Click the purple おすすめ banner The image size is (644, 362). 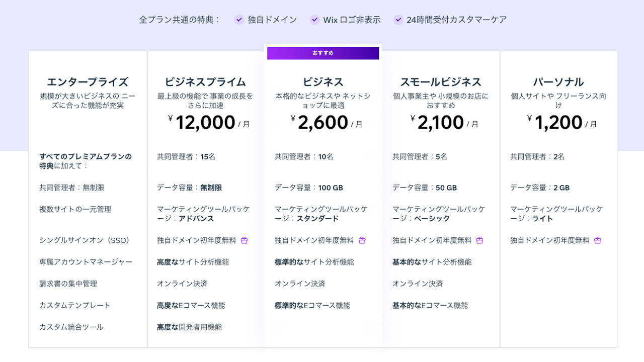pos(323,53)
